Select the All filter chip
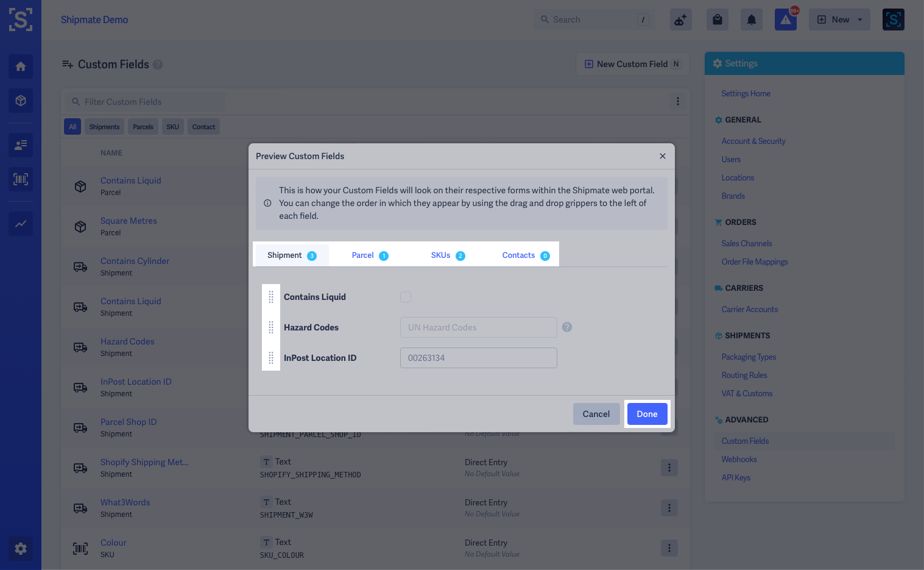The height and width of the screenshot is (570, 924). (72, 127)
